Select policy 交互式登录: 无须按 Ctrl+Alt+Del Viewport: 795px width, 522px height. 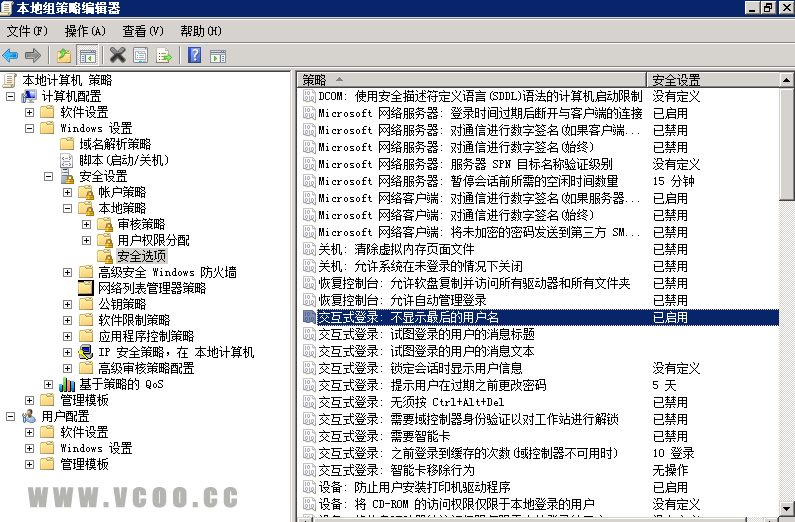(x=419, y=402)
